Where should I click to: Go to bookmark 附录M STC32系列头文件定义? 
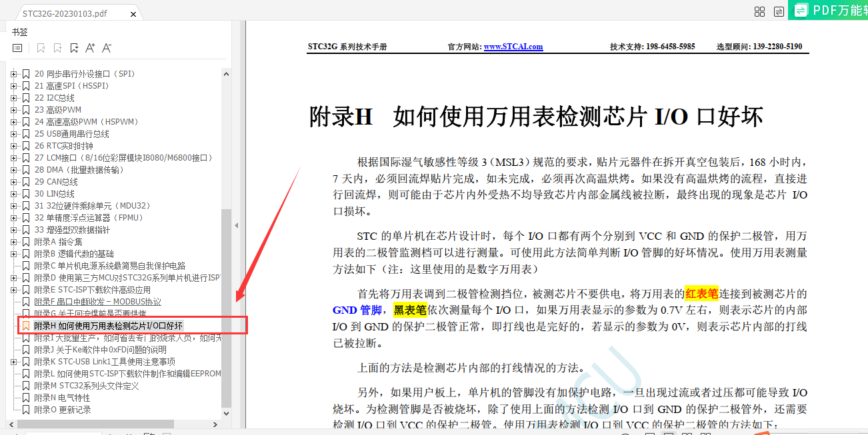86,386
